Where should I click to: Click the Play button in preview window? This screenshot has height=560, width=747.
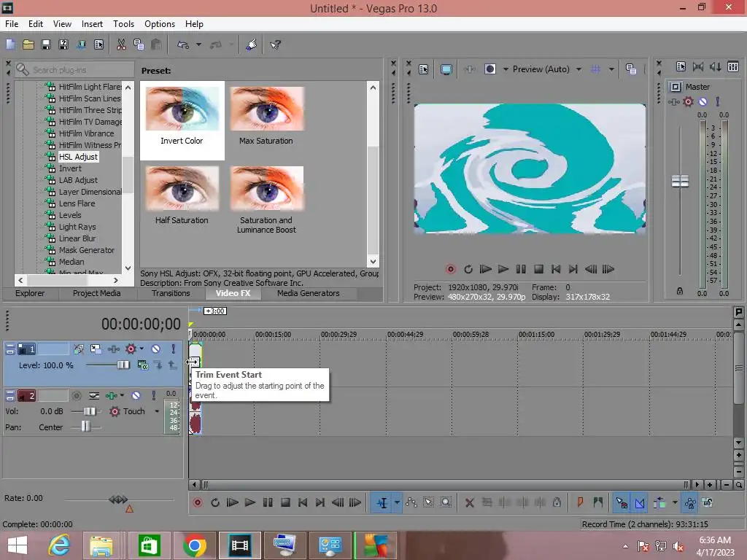click(x=503, y=269)
